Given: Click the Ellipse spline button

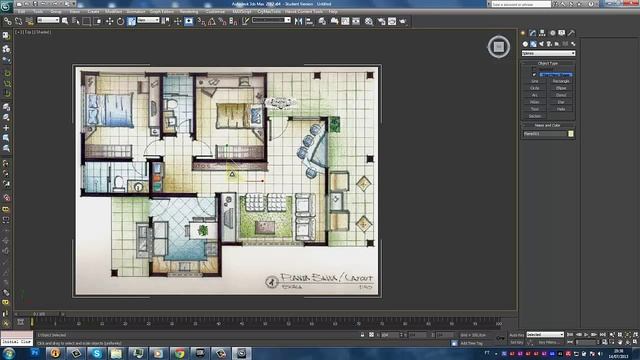Looking at the screenshot, I should click(x=561, y=88).
